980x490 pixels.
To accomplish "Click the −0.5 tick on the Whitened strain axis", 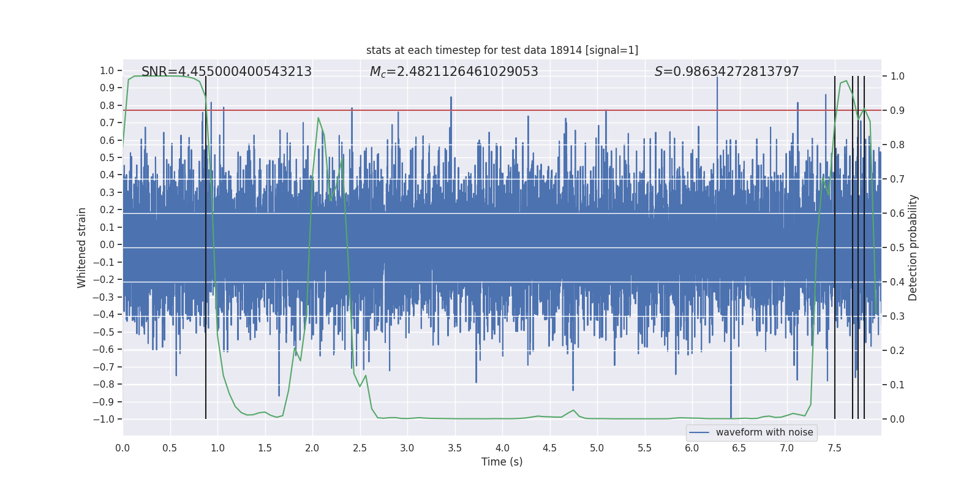I will (x=104, y=332).
